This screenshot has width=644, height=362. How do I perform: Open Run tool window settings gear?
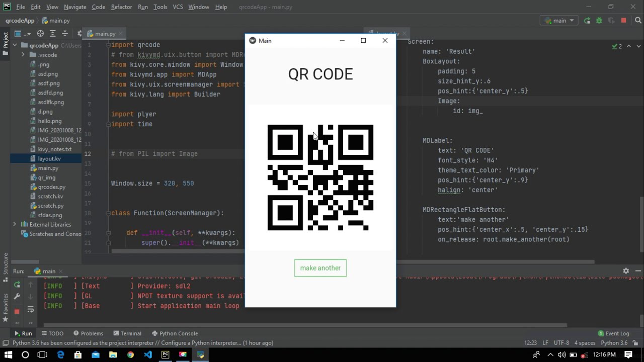tap(626, 270)
